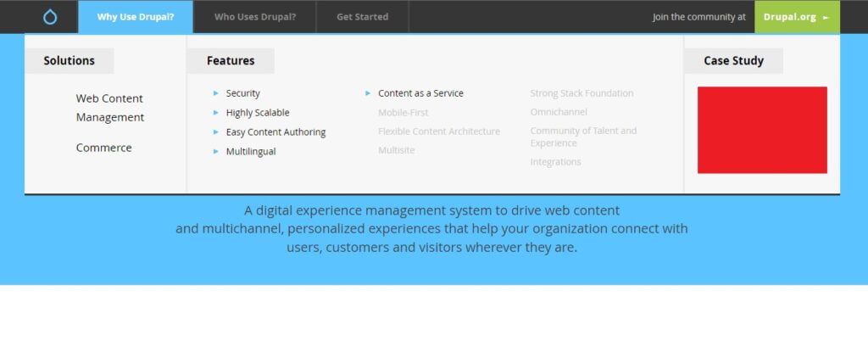Click the arrow bullet beside Multilingual
The width and height of the screenshot is (868, 347).
pyautogui.click(x=216, y=151)
